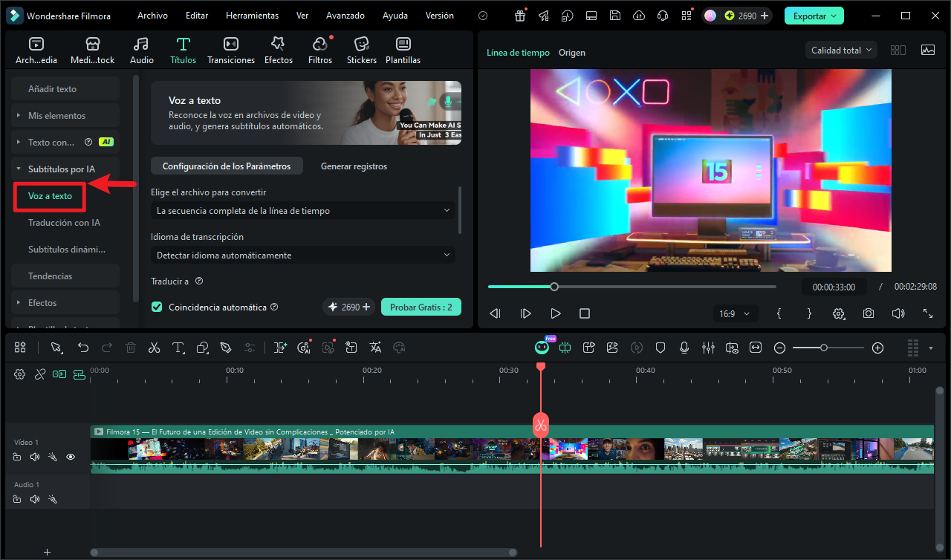
Task: Stop the preview playback
Action: [585, 313]
